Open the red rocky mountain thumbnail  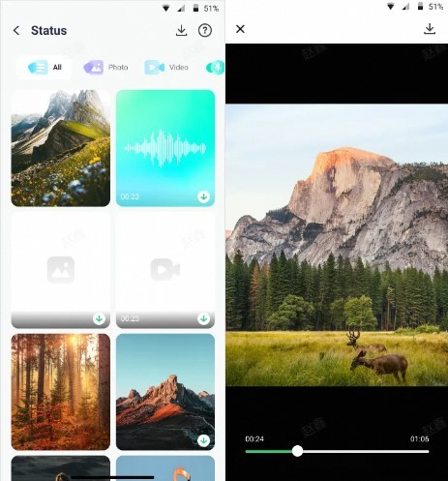point(165,392)
